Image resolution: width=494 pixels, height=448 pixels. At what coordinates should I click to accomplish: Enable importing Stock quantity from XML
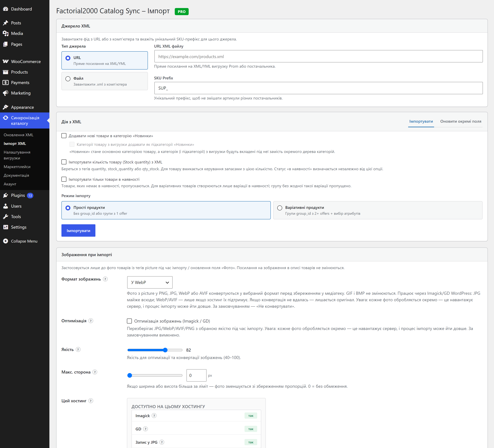pyautogui.click(x=64, y=162)
